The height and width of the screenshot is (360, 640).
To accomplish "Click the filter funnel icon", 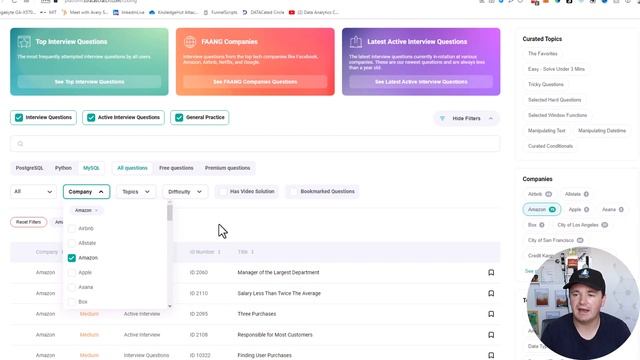I will click(442, 118).
